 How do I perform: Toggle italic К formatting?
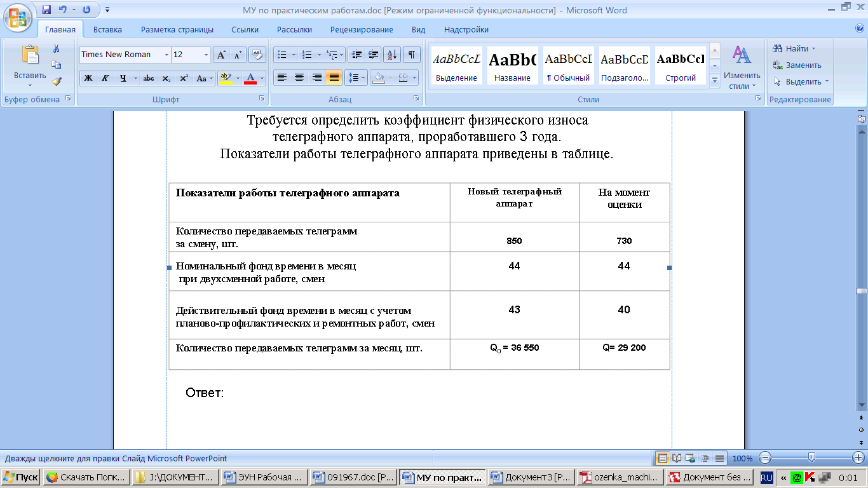(105, 78)
